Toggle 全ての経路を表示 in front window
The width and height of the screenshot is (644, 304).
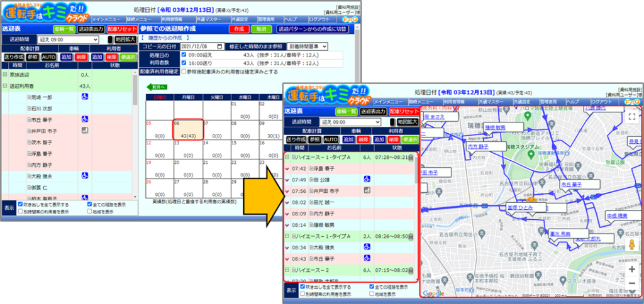[x=372, y=287]
